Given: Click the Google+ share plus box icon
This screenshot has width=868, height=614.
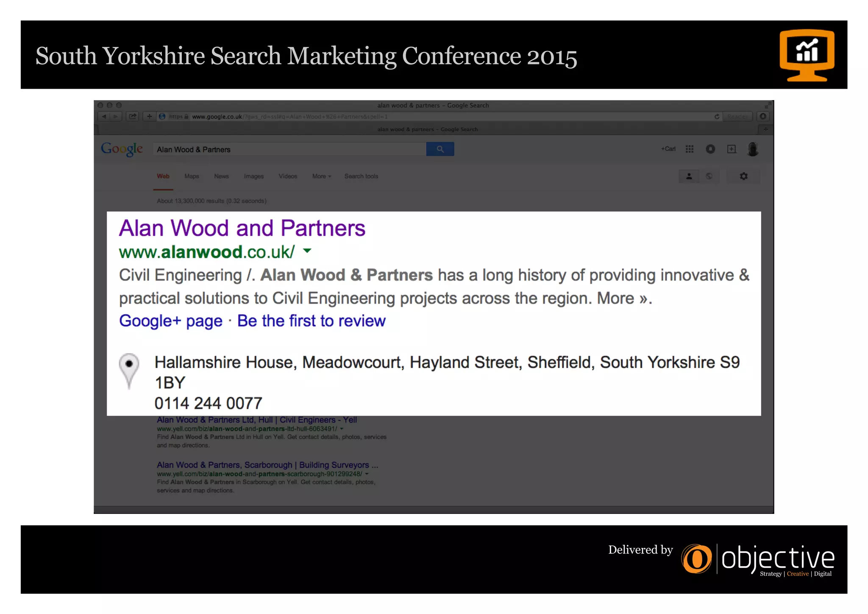Looking at the screenshot, I should tap(732, 149).
